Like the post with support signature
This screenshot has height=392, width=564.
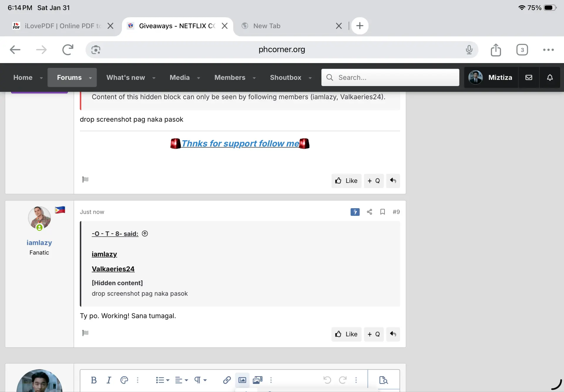point(346,181)
